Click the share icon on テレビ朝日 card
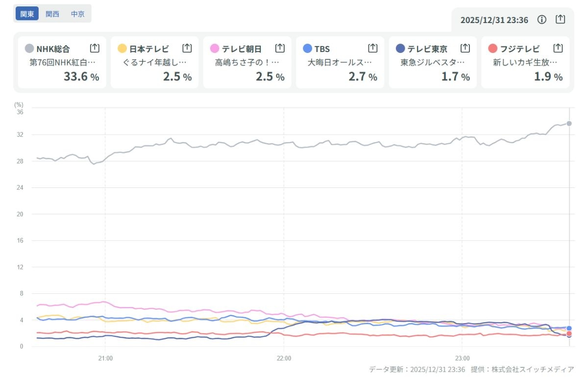The width and height of the screenshot is (588, 383). 280,48
